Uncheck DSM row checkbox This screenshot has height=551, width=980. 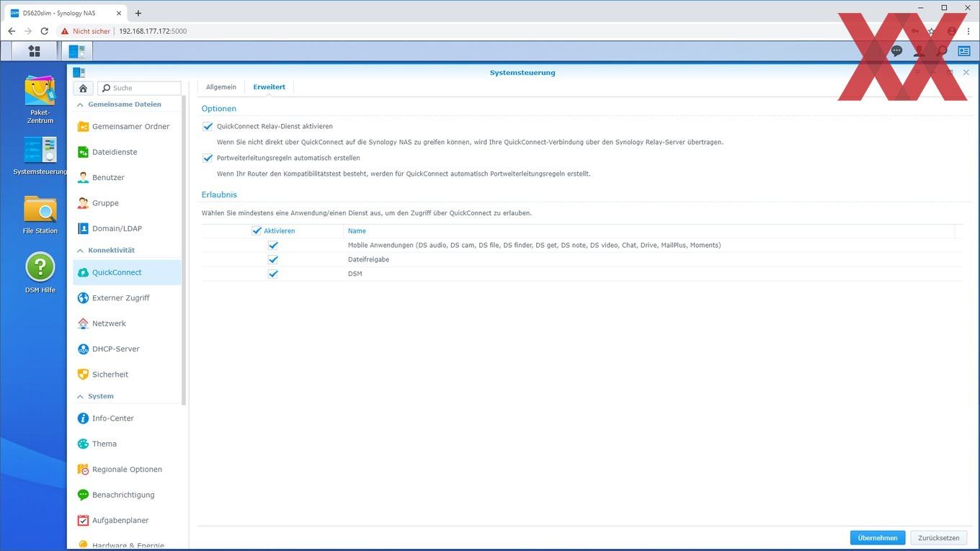tap(273, 274)
